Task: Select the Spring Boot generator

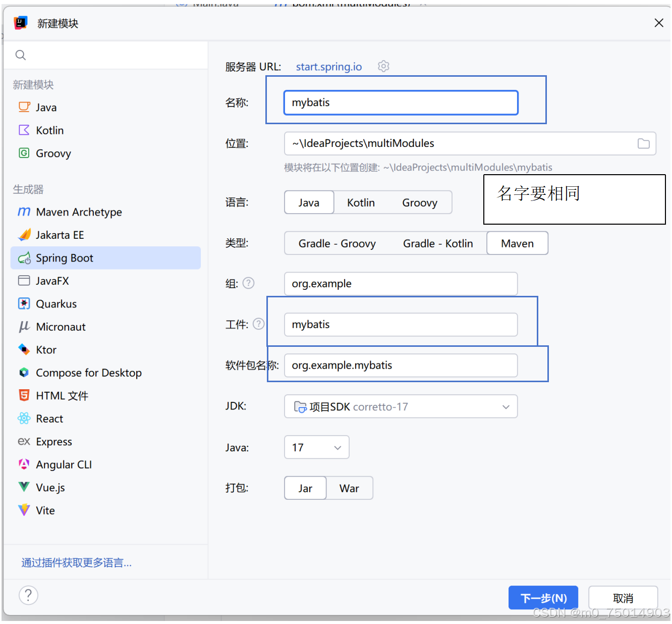Action: click(65, 257)
